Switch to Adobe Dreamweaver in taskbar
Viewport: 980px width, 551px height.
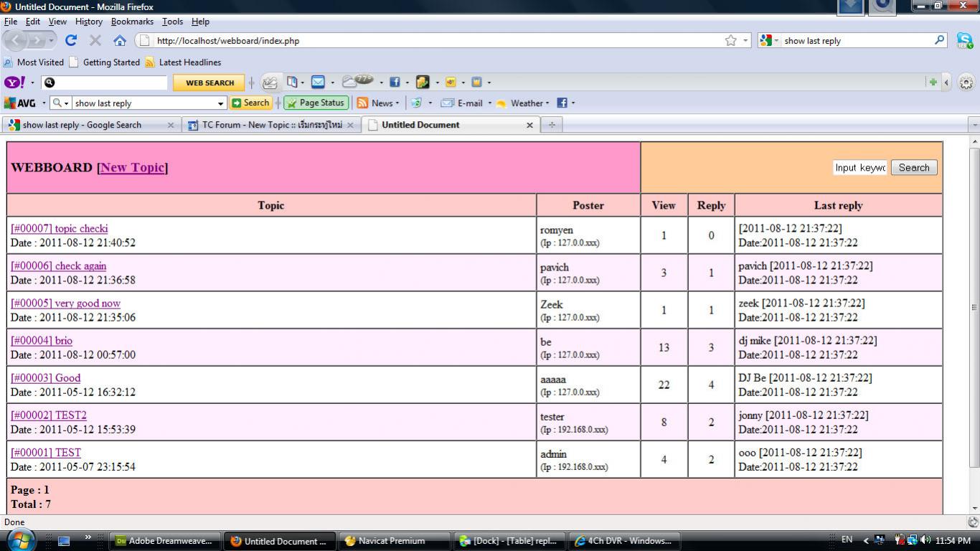tap(164, 541)
